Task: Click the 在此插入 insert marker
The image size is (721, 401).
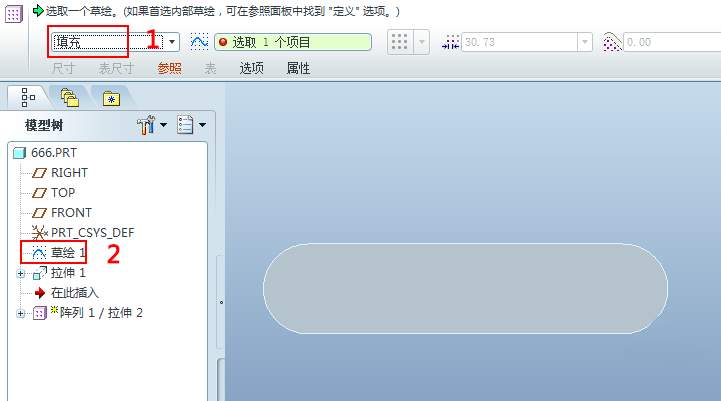Action: click(x=74, y=292)
